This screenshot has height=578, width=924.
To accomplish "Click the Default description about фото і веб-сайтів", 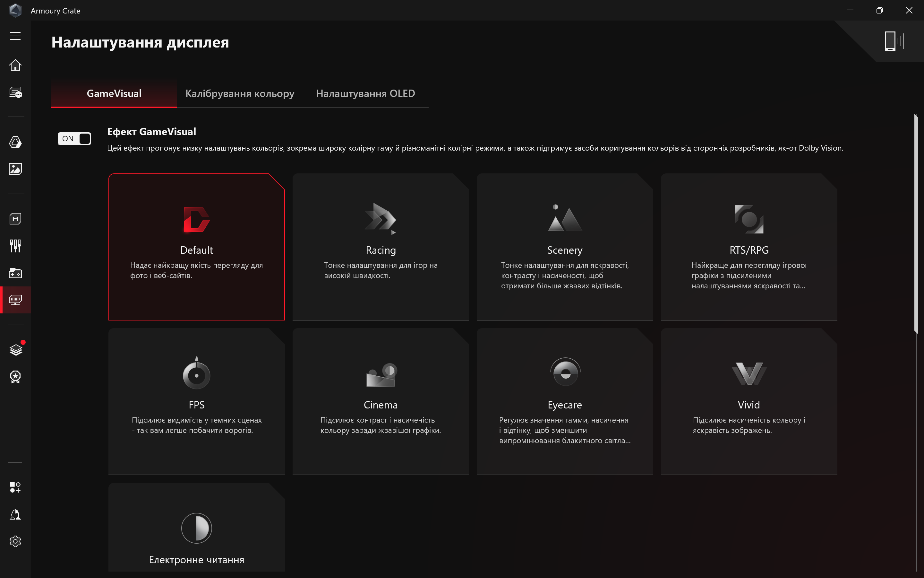I will tap(197, 270).
